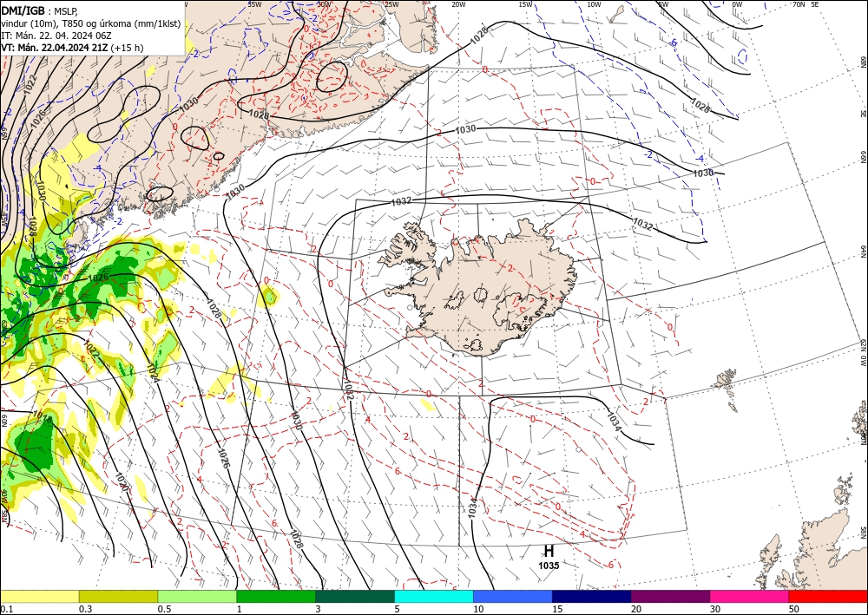868x615 pixels.
Task: Select the cyan 5–10 legend swatch
Action: (x=433, y=596)
